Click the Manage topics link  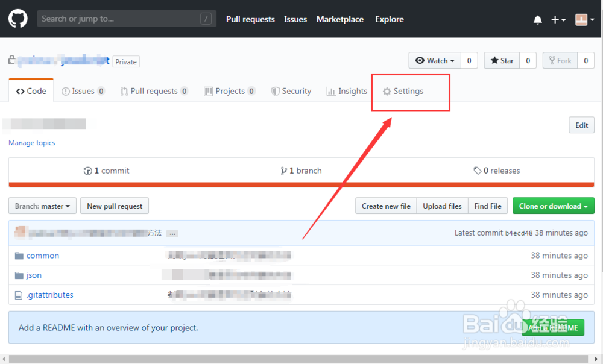pos(32,143)
